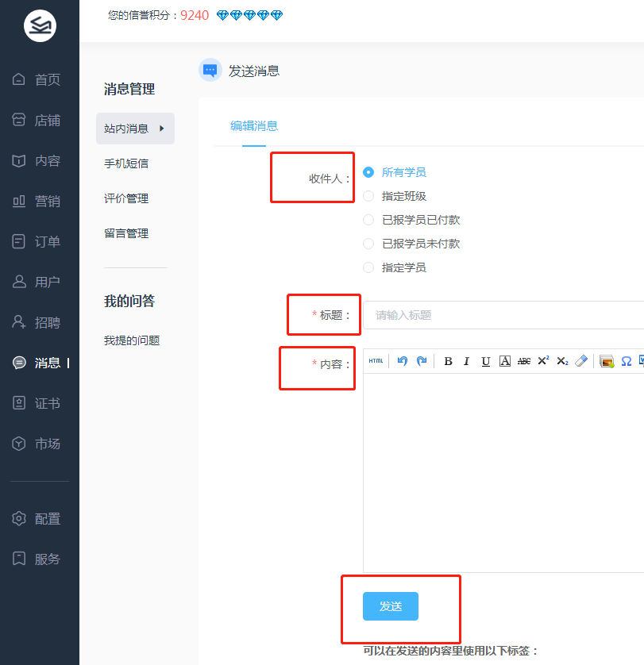Pick the 指定学员 recipient option
Image resolution: width=644 pixels, height=665 pixels.
(368, 267)
